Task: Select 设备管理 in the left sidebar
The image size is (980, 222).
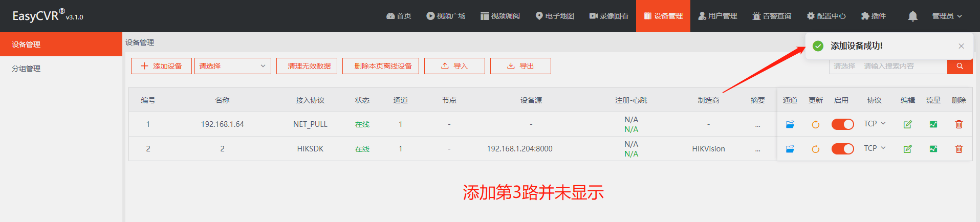Action: pyautogui.click(x=61, y=45)
